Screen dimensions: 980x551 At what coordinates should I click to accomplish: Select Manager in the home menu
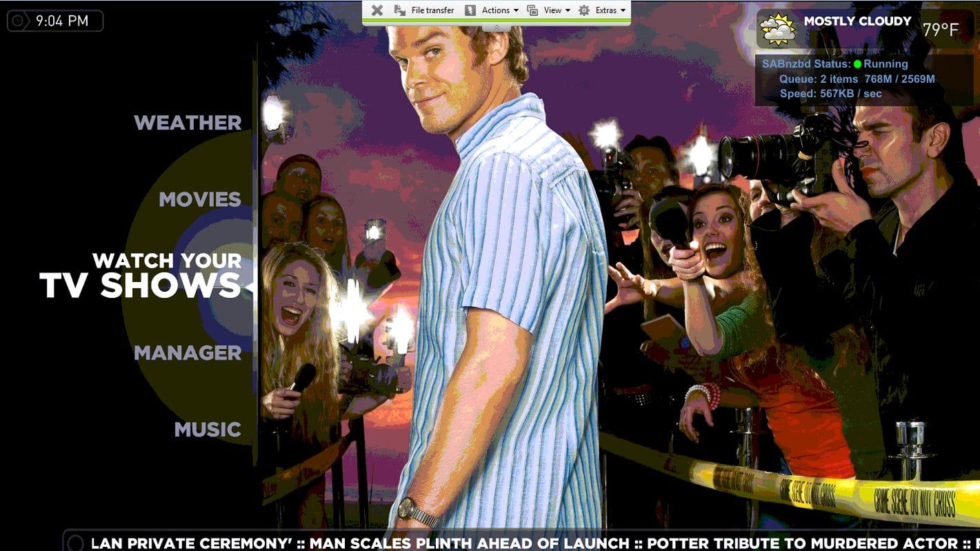188,353
